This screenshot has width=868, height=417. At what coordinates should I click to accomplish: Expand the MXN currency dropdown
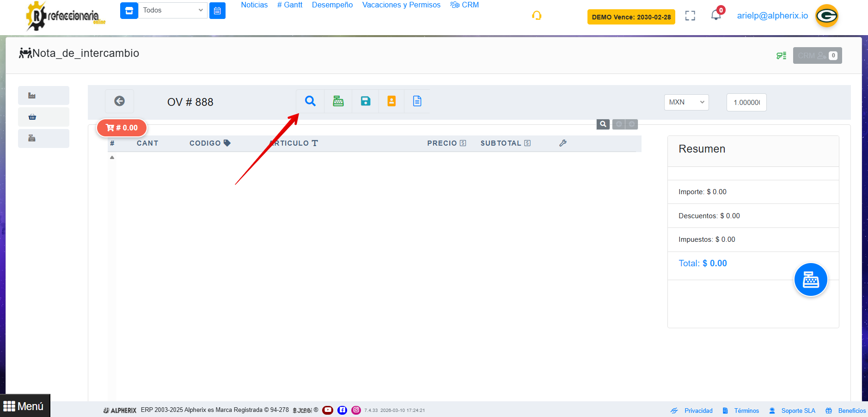point(686,102)
